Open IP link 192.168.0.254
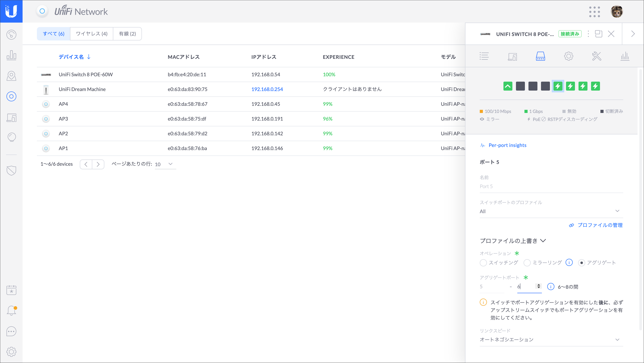The width and height of the screenshot is (644, 363). coord(267,89)
